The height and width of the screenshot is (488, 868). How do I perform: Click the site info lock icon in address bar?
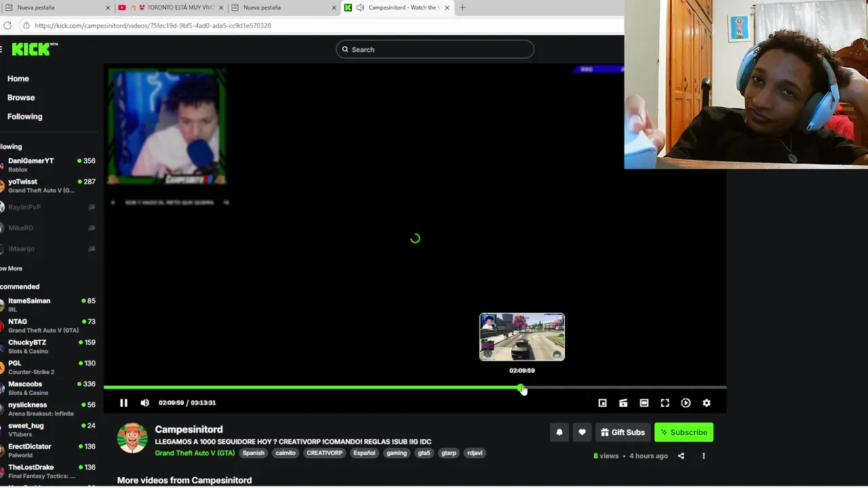click(x=26, y=26)
